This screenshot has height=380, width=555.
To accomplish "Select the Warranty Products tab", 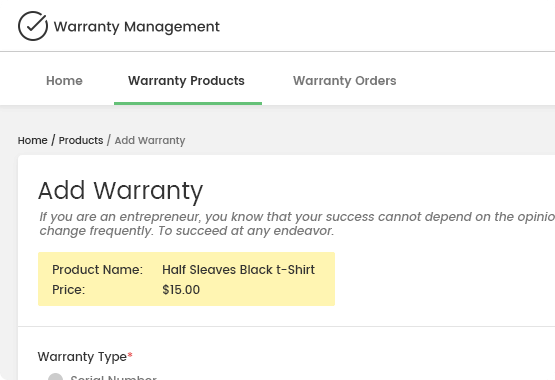I will pyautogui.click(x=186, y=81).
